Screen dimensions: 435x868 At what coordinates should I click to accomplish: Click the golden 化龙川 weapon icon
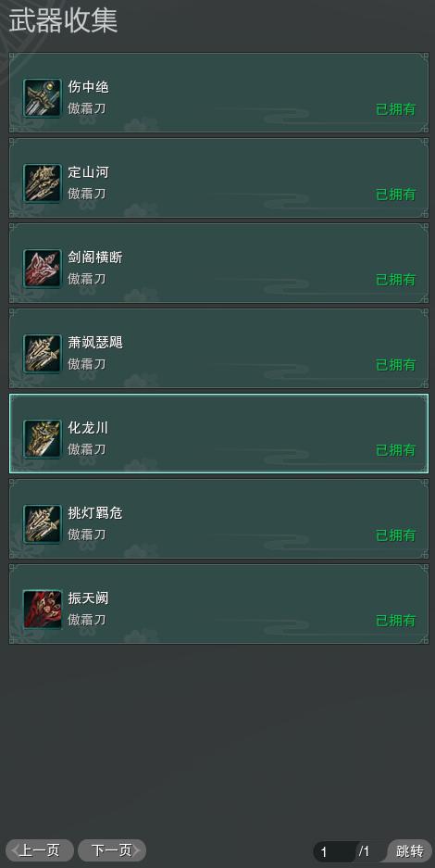coord(42,438)
